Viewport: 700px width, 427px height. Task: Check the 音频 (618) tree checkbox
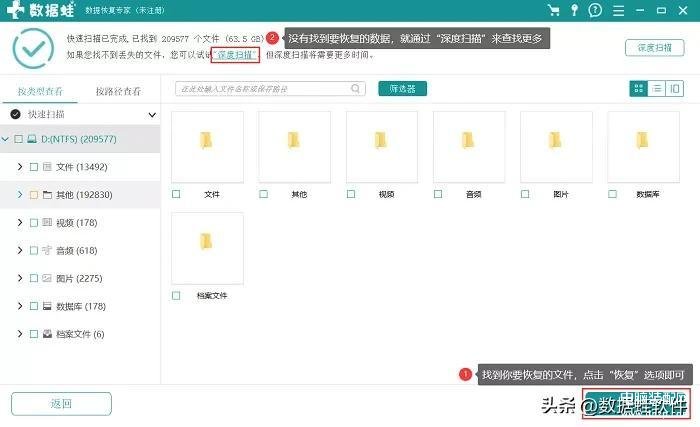pyautogui.click(x=33, y=250)
